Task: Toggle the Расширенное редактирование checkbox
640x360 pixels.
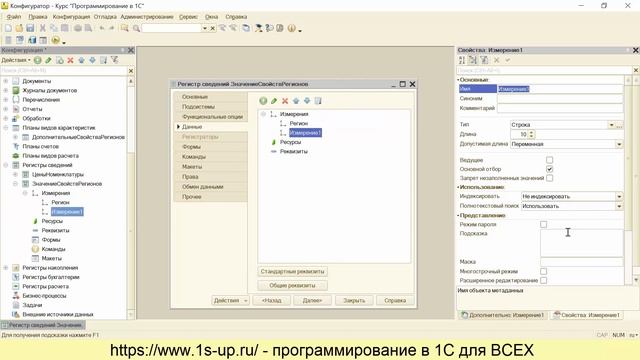Action: point(543,280)
